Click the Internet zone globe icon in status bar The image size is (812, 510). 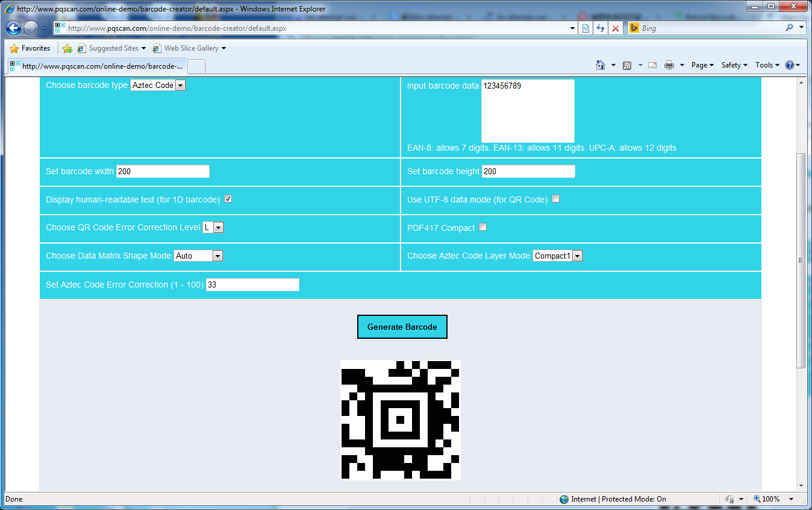564,499
